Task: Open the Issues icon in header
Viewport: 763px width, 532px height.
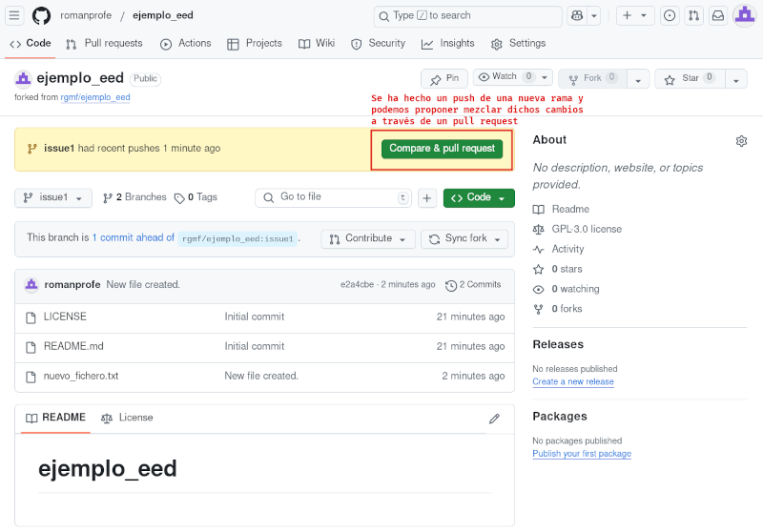Action: point(670,15)
